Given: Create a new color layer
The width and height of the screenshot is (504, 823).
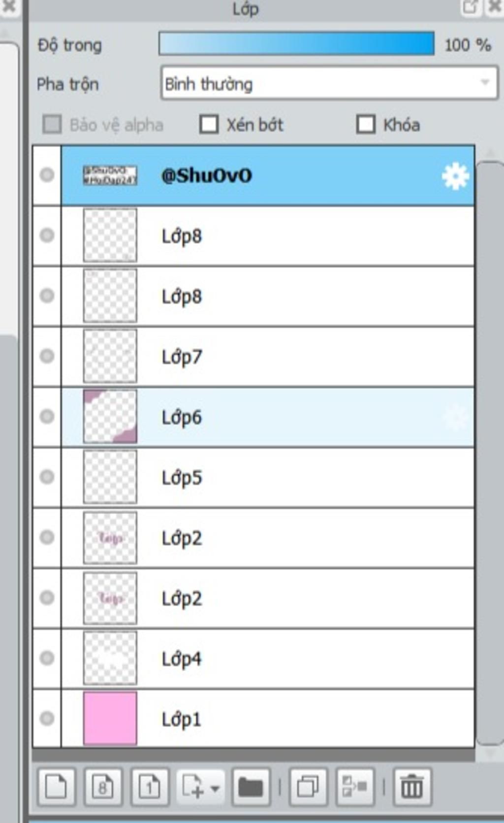Looking at the screenshot, I should tap(56, 787).
